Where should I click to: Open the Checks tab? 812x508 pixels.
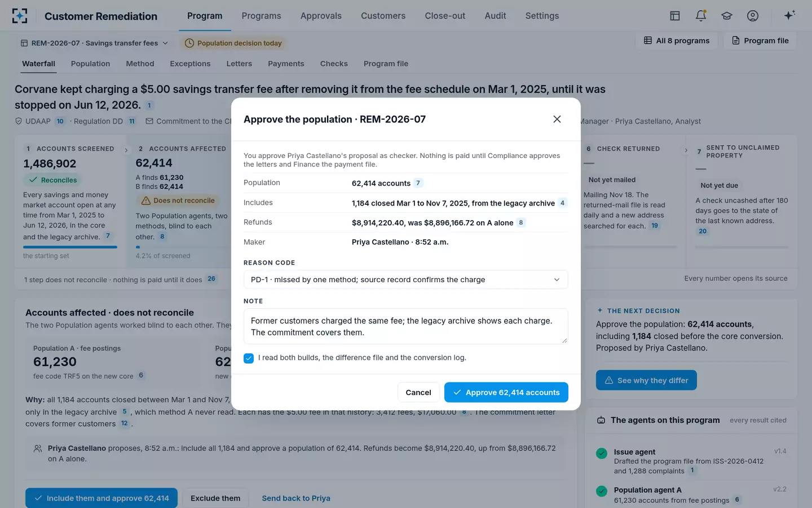pos(334,64)
